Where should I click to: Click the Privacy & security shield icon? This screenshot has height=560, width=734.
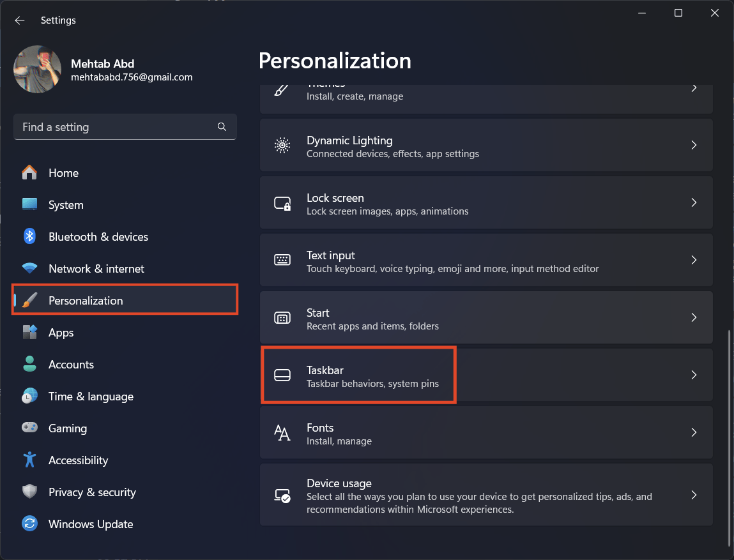click(x=29, y=492)
